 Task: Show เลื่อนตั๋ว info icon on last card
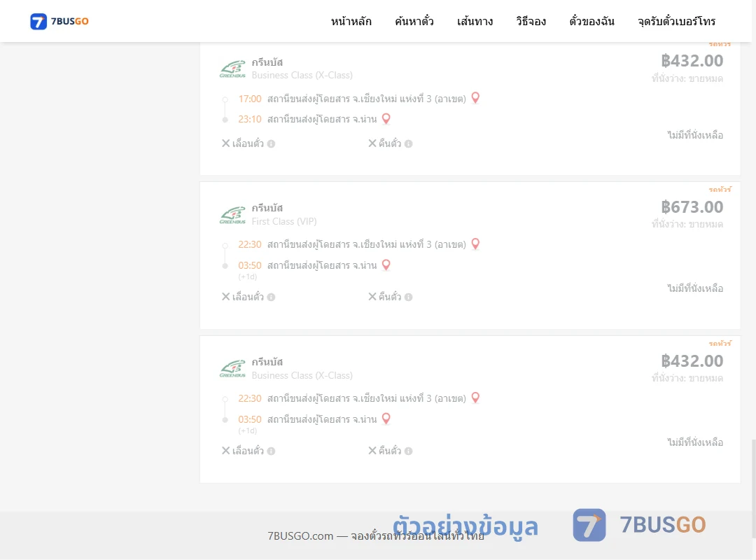[x=271, y=451]
